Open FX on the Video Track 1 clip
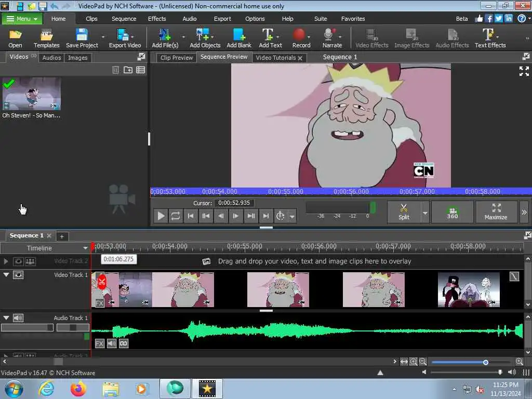 pos(99,303)
